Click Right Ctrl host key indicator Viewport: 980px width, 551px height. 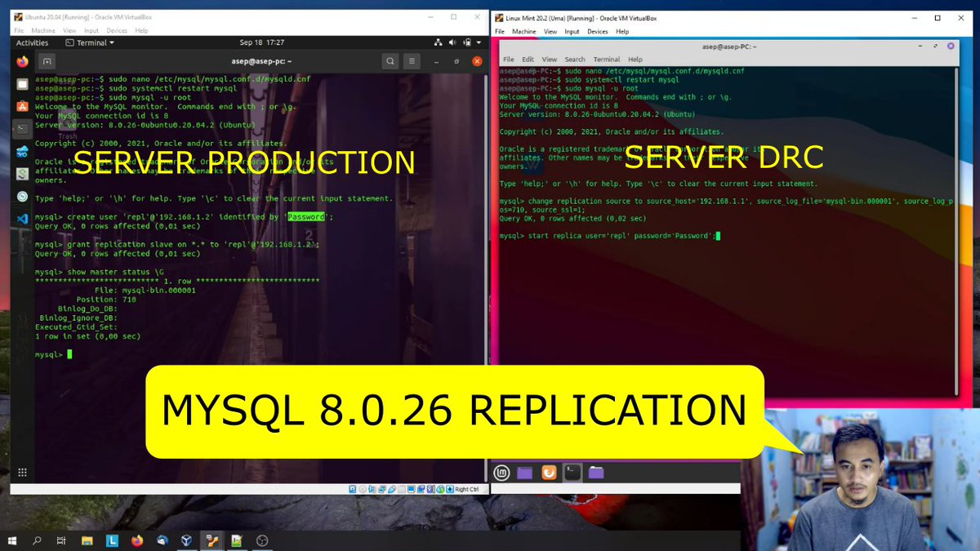click(467, 489)
